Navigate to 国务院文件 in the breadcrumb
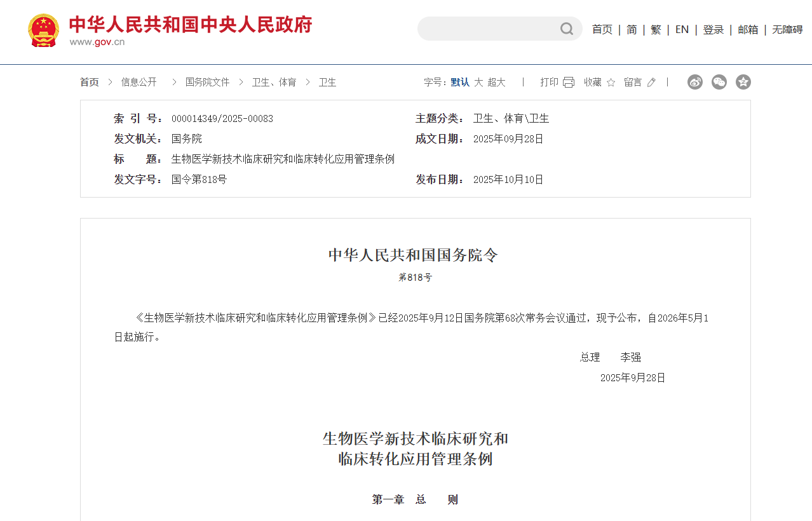 pyautogui.click(x=207, y=81)
